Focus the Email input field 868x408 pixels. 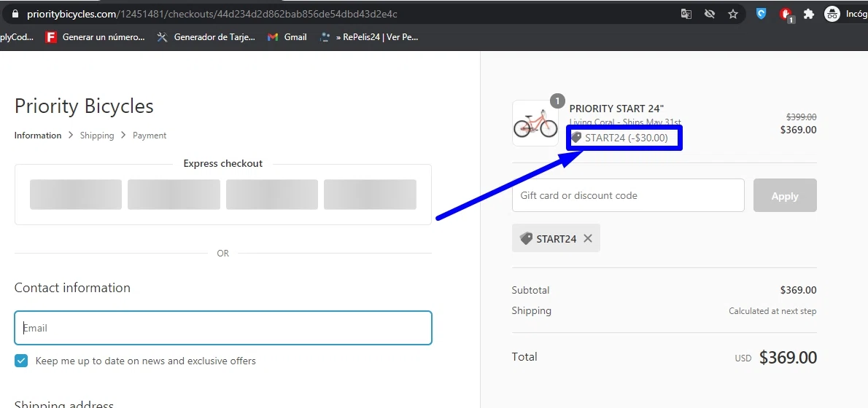coord(223,328)
